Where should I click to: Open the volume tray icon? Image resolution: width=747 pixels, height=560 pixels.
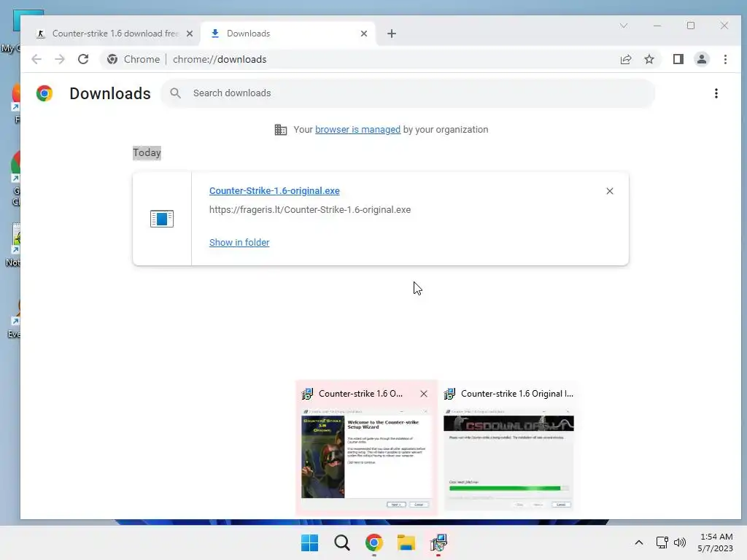click(680, 542)
